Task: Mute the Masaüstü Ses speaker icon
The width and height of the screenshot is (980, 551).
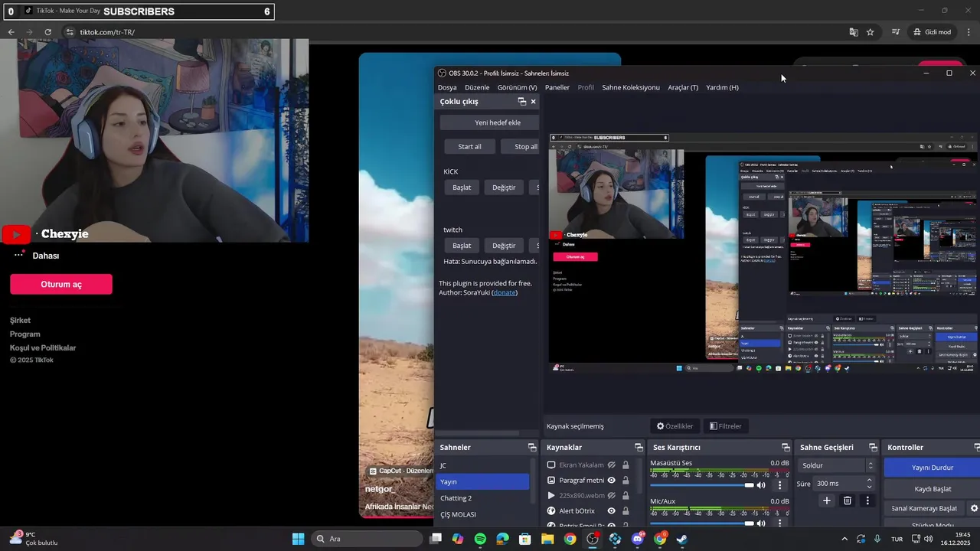Action: pos(761,485)
